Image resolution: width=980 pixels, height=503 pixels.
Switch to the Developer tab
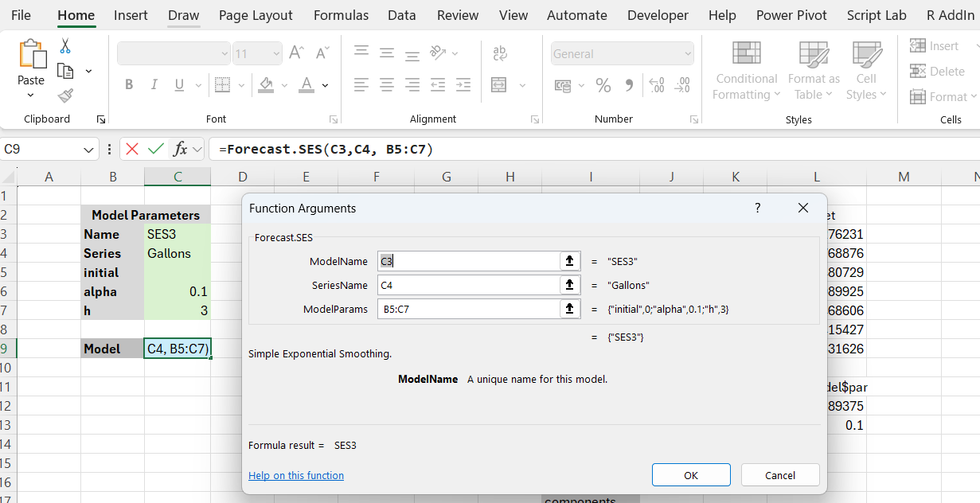658,15
